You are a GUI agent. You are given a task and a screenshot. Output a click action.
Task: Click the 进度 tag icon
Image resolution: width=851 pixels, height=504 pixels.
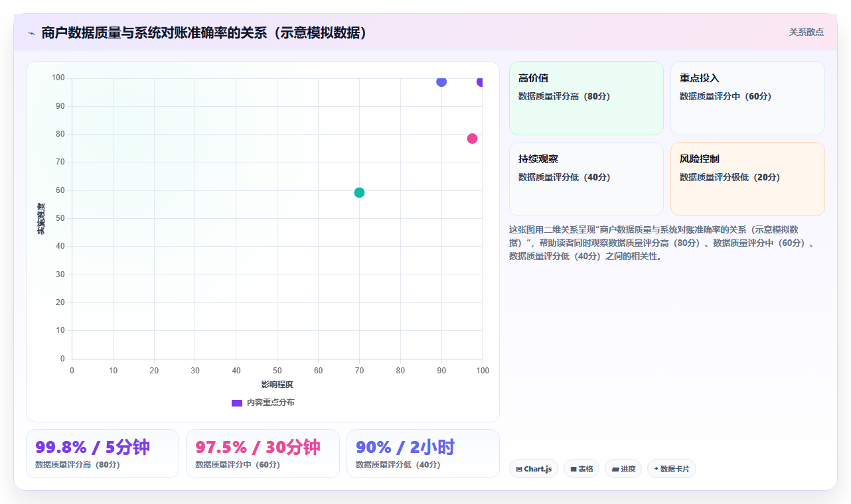point(615,470)
